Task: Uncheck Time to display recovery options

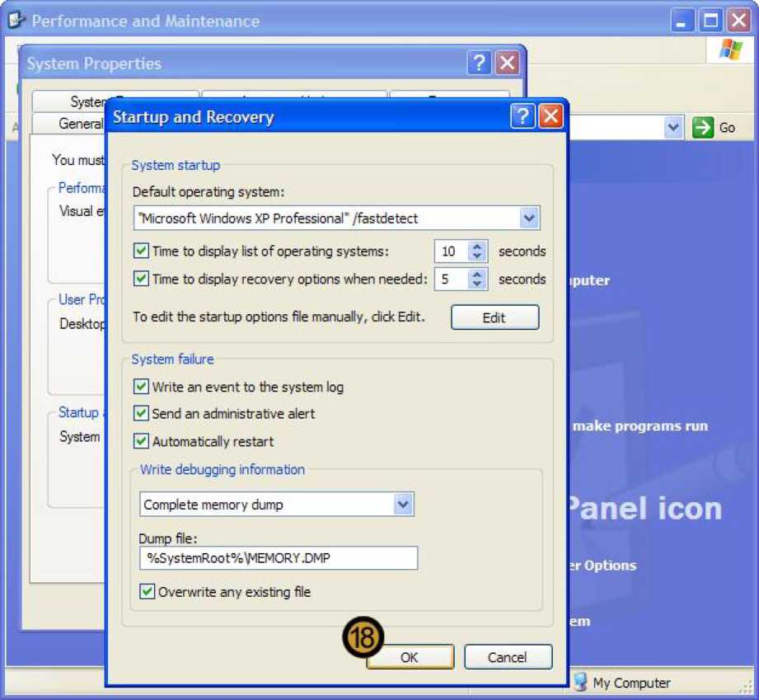Action: (141, 279)
